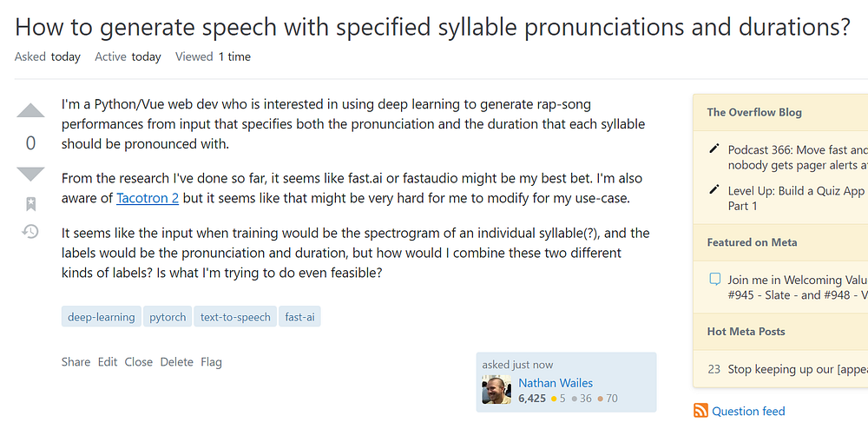868x429 pixels.
Task: Flag this question
Action: (x=211, y=361)
